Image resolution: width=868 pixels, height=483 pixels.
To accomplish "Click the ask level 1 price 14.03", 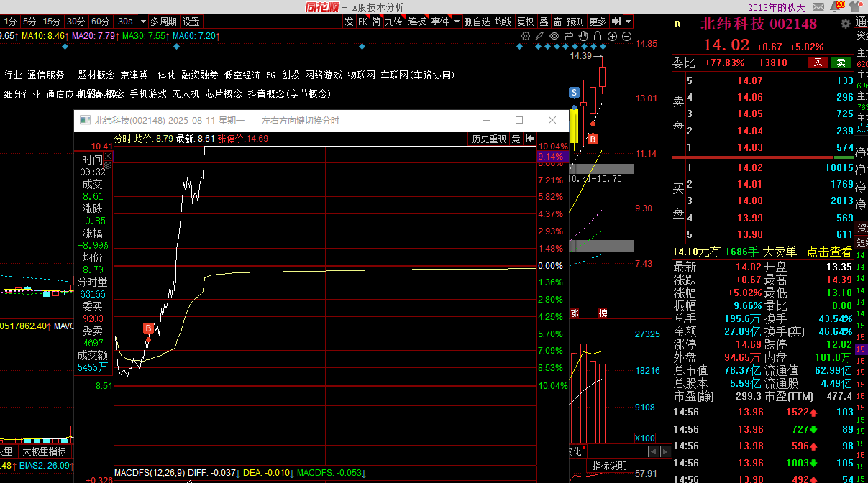I will [749, 147].
